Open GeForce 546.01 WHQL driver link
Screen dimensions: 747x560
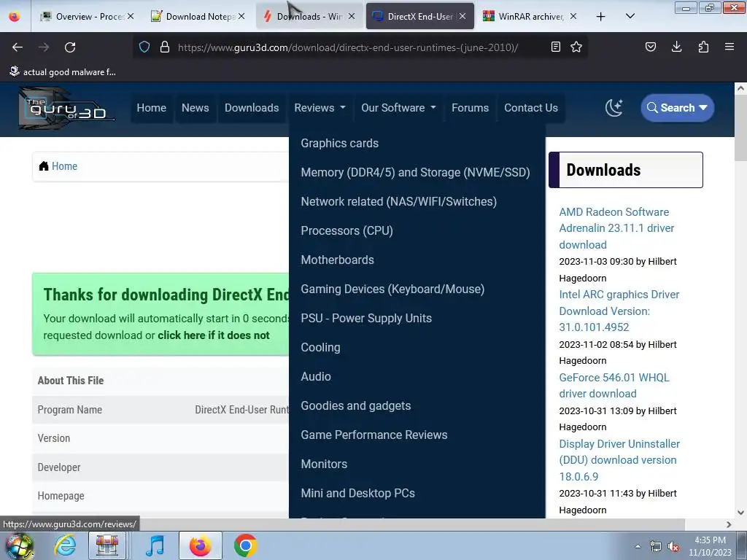tap(614, 385)
